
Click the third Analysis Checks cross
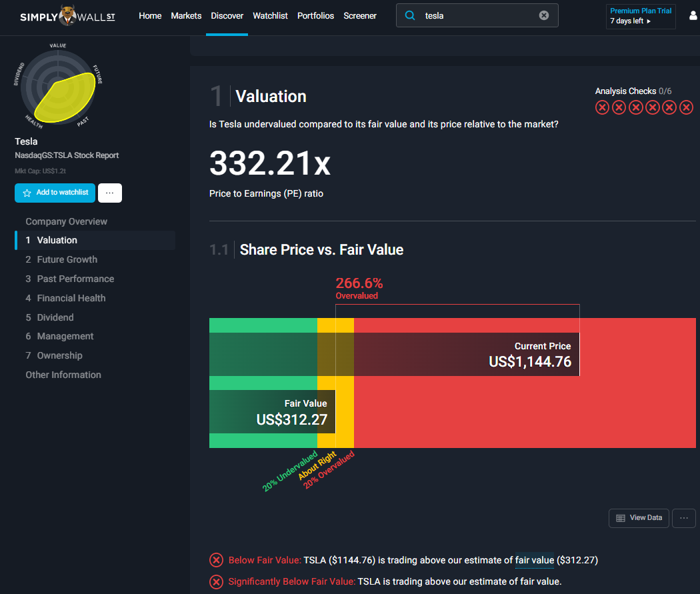(x=636, y=107)
